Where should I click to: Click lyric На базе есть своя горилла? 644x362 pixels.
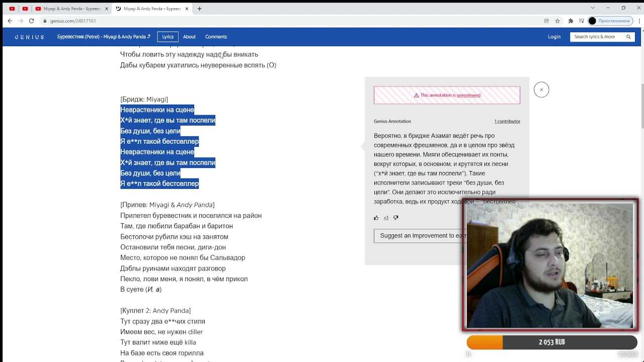162,352
